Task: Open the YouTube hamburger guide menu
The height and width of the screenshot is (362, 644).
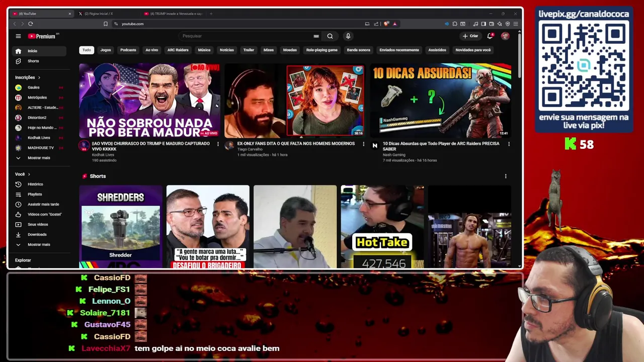Action: (x=18, y=36)
